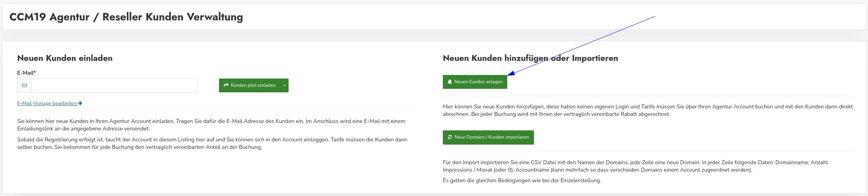The width and height of the screenshot is (868, 196).
Task: Click the envelope icon beside the E-Mail field
Action: click(24, 86)
